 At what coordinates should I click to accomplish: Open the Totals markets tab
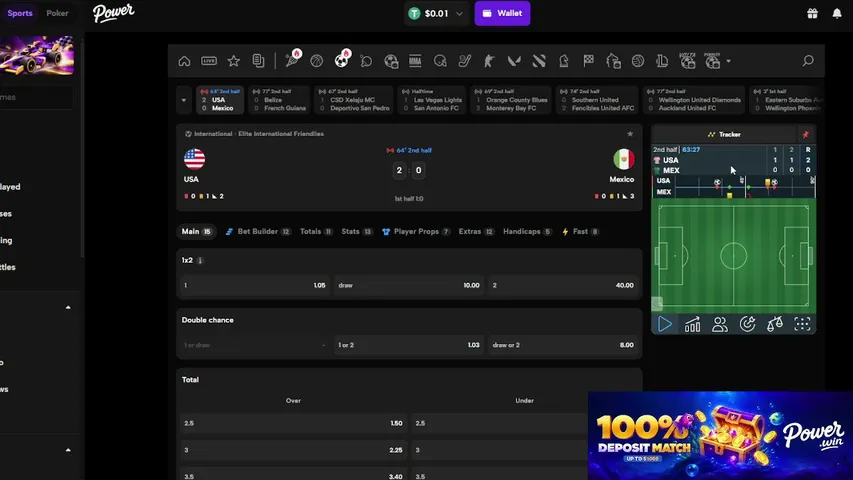pyautogui.click(x=316, y=231)
